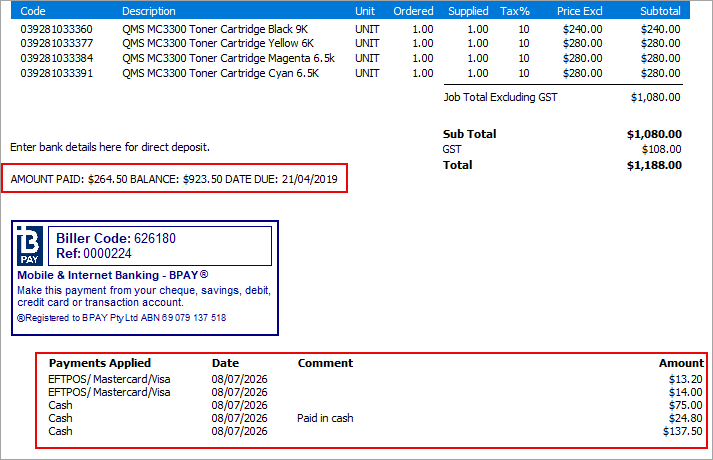Select item code 039281033360

pyautogui.click(x=56, y=29)
